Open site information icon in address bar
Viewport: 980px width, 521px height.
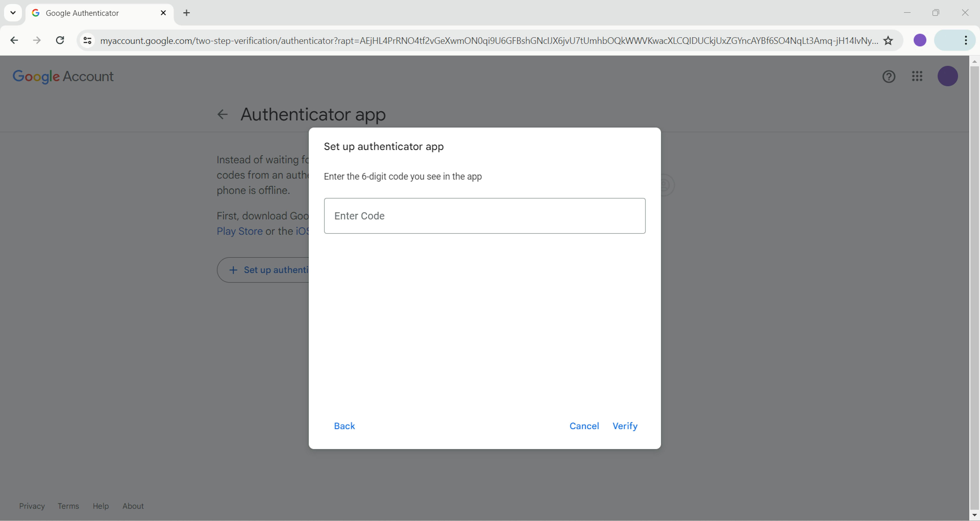(x=87, y=40)
